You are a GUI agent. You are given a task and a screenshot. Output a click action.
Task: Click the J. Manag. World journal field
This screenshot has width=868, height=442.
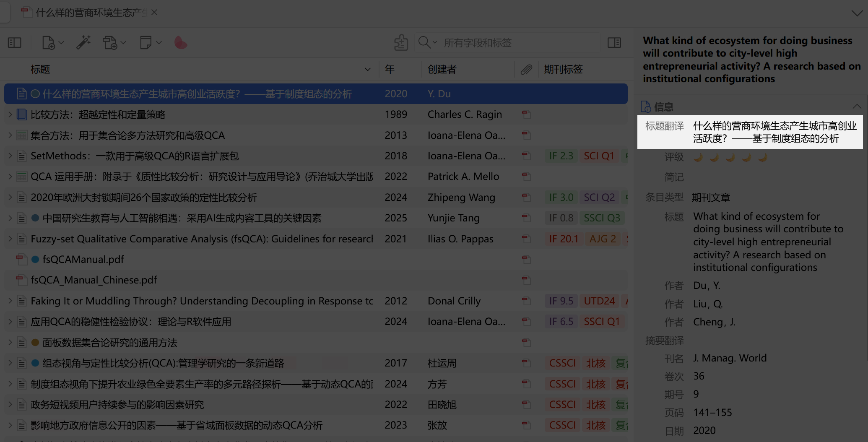coord(730,358)
